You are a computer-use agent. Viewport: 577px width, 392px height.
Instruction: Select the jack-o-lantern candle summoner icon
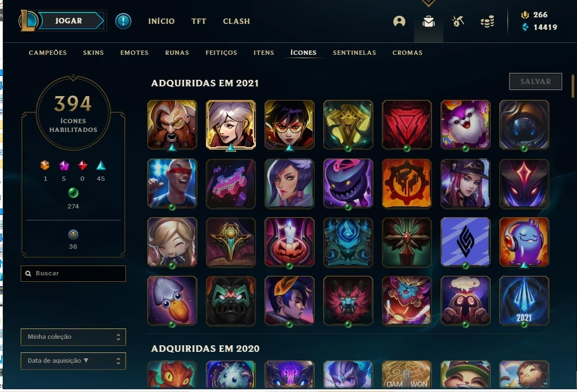point(289,242)
